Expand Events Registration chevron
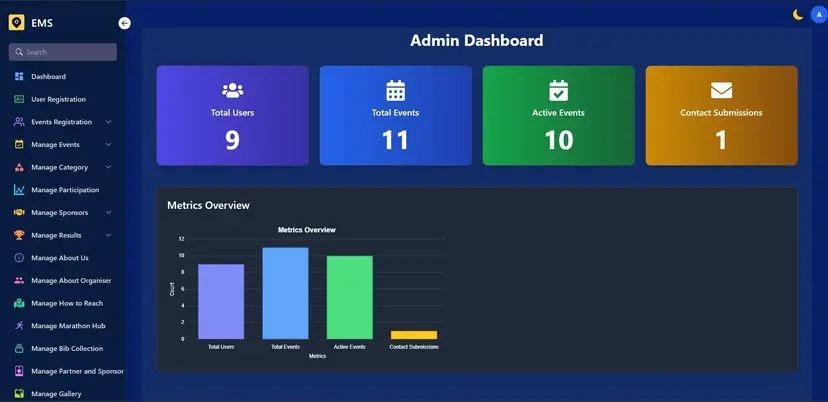The height and width of the screenshot is (402, 828). (108, 122)
